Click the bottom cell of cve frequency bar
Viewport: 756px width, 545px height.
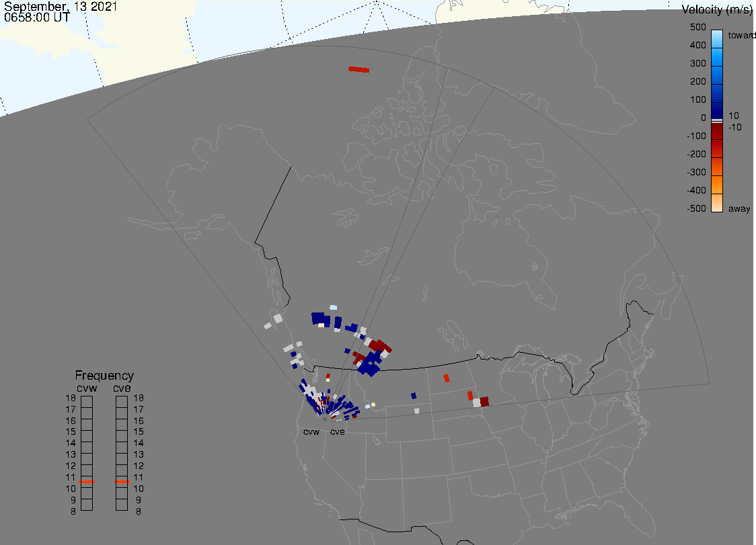(x=122, y=505)
